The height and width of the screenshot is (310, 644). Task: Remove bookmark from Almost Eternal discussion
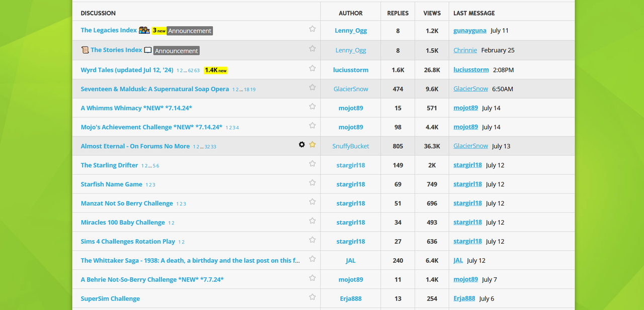tap(312, 145)
